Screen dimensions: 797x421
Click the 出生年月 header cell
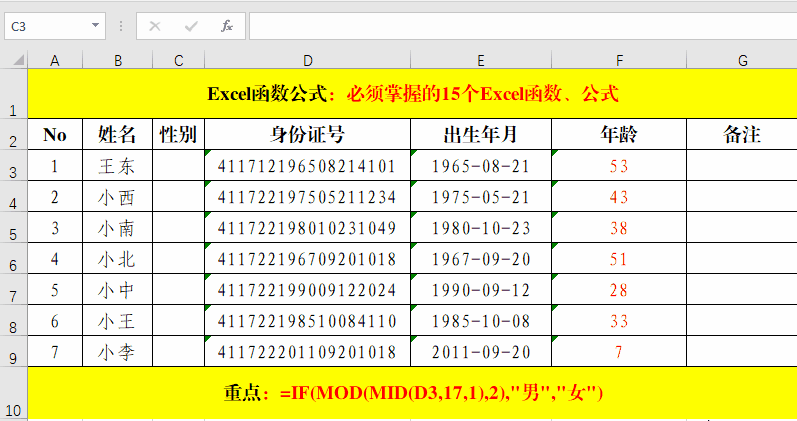pos(481,134)
